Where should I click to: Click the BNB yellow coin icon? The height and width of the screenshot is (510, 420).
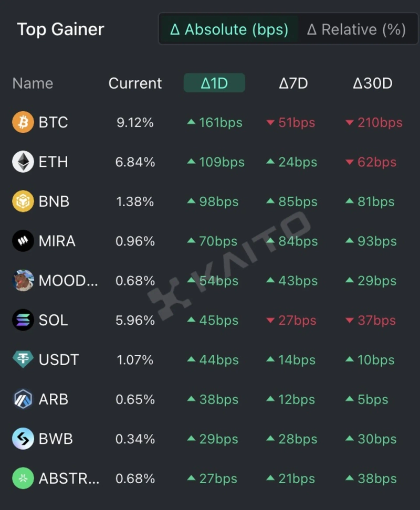coord(23,201)
